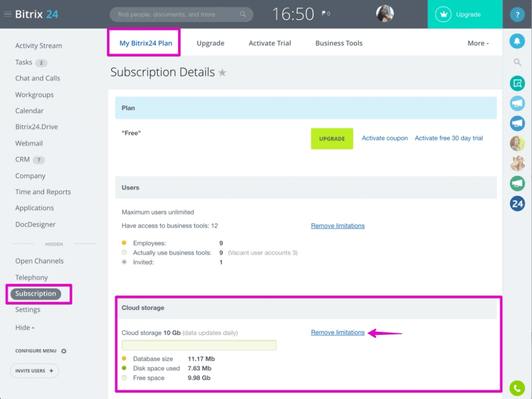The image size is (532, 399).
Task: Click your profile avatar in the top bar
Action: pos(385,13)
